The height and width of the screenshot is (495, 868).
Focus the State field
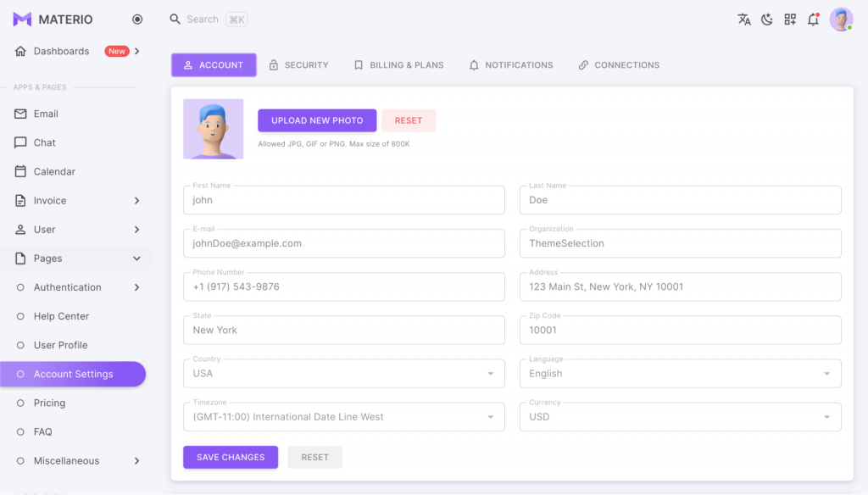click(344, 330)
